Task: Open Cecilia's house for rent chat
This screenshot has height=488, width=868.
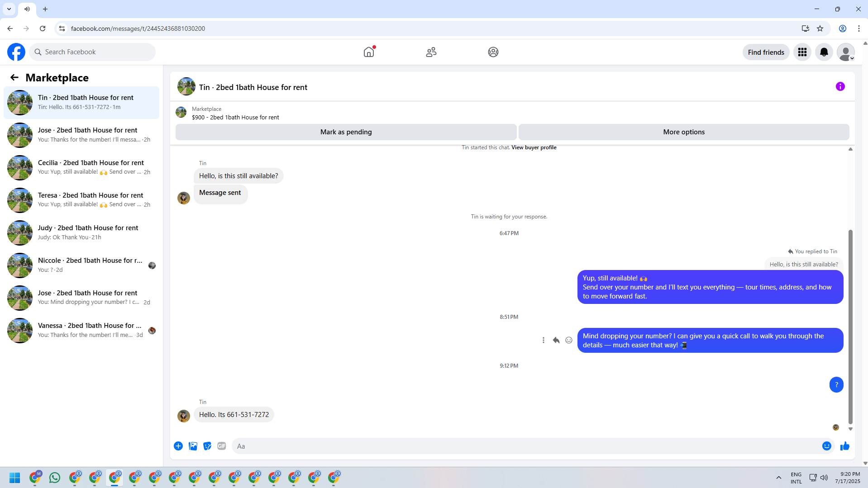Action: point(81,168)
